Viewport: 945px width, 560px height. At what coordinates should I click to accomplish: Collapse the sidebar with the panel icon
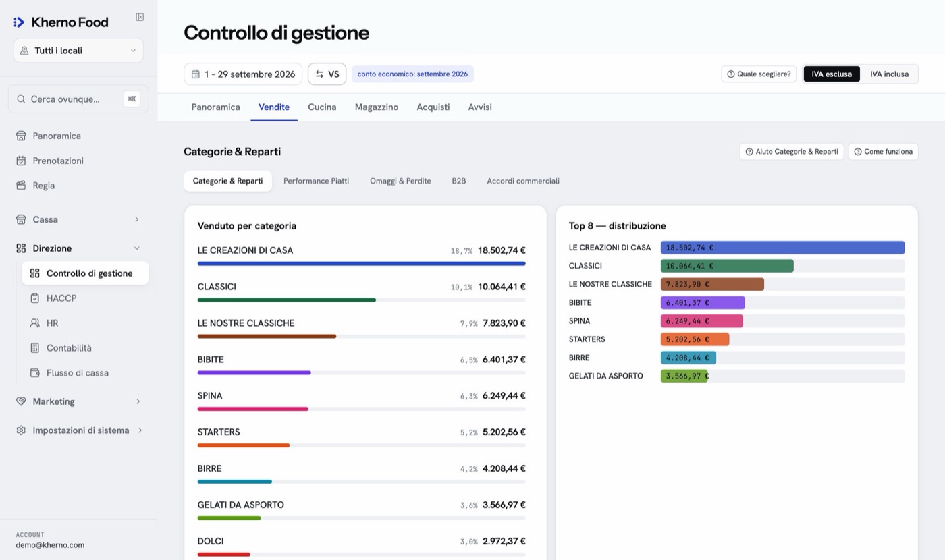140,17
